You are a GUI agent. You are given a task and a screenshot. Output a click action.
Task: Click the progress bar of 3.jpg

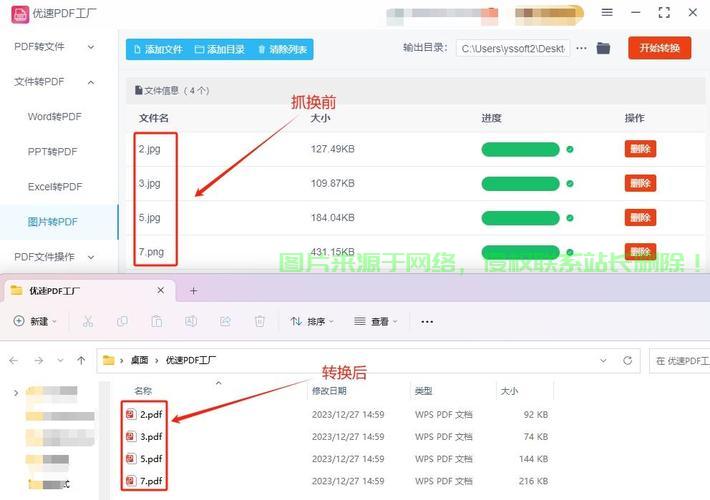[520, 184]
